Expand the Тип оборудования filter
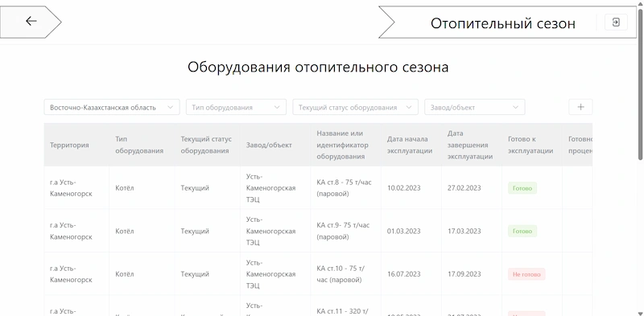Viewport: 644px width, 316px height. [236, 107]
